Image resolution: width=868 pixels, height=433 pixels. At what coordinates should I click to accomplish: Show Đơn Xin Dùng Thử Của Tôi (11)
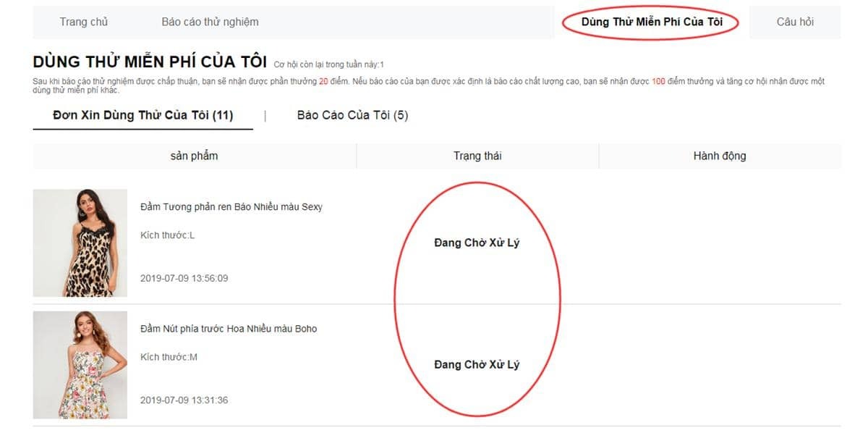coord(143,115)
